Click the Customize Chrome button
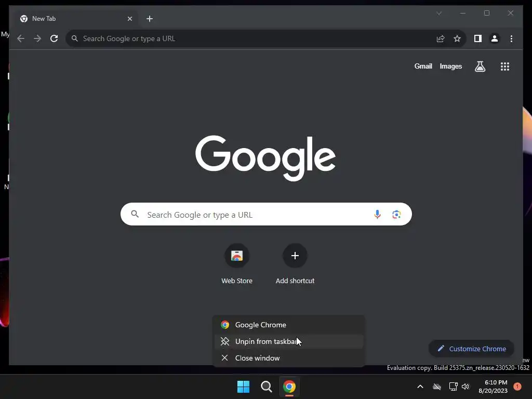 pos(471,349)
